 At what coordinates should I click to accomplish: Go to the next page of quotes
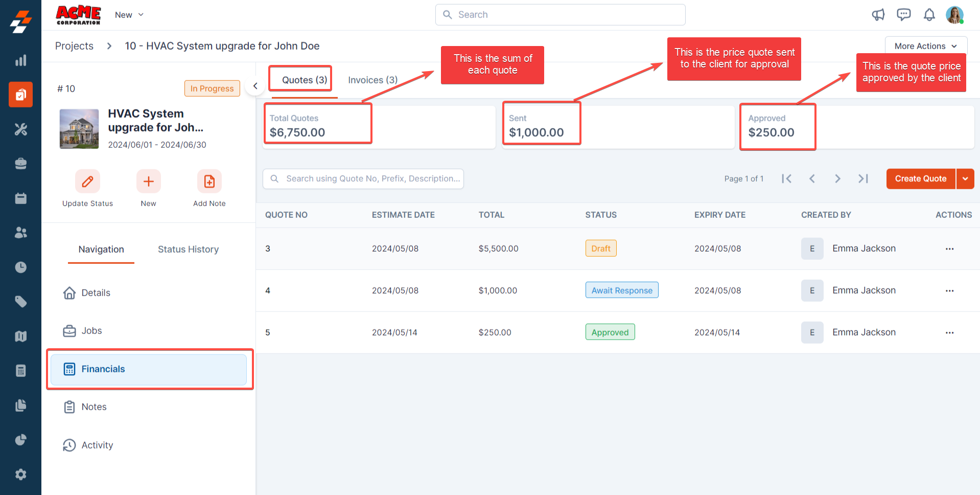point(837,178)
